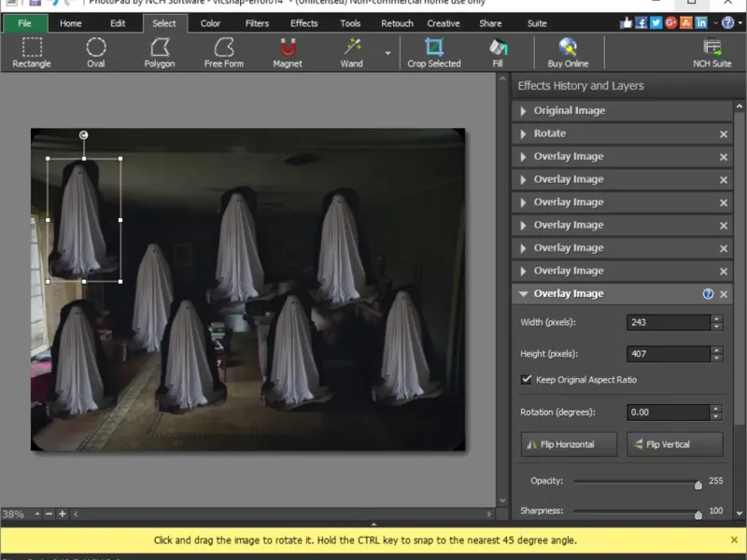Image resolution: width=747 pixels, height=560 pixels.
Task: Click the canvas vertical scroll up arrow
Action: coord(502,78)
